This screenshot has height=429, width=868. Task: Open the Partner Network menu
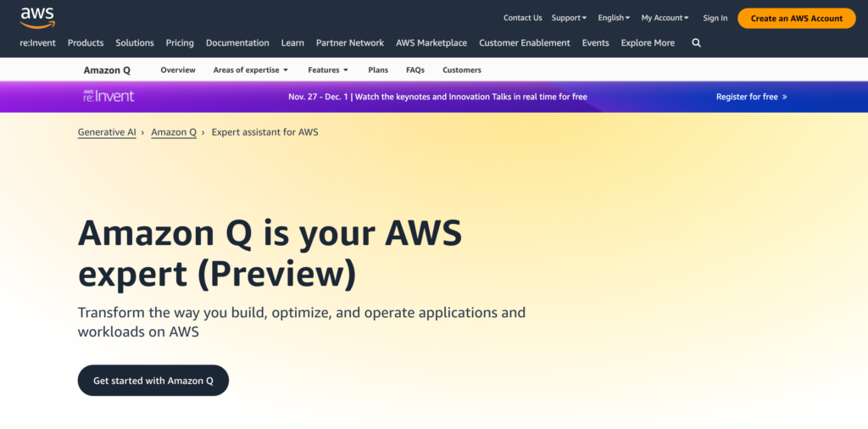pyautogui.click(x=350, y=42)
